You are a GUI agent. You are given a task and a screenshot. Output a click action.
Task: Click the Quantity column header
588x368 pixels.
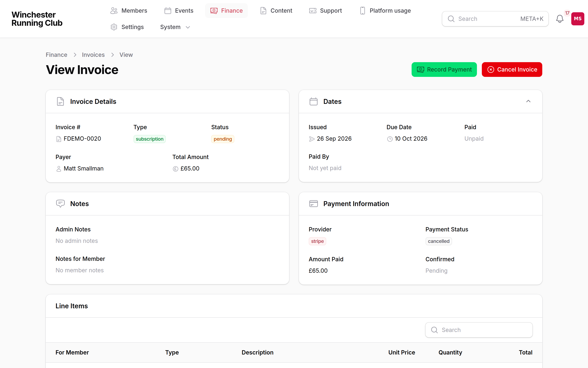450,352
